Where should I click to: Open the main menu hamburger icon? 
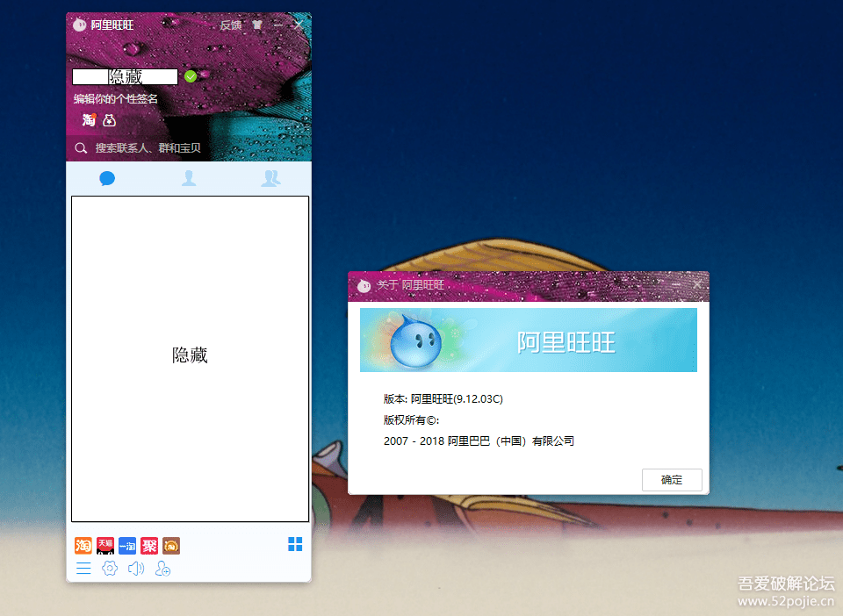click(83, 569)
